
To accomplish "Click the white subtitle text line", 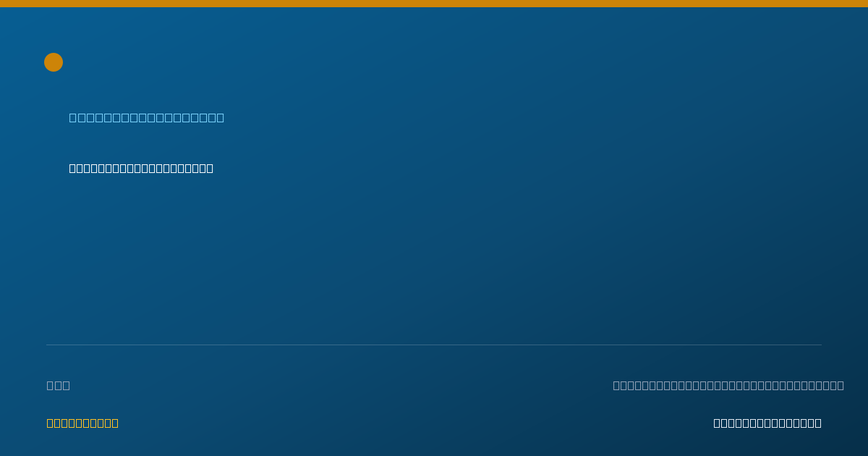I will (x=141, y=168).
